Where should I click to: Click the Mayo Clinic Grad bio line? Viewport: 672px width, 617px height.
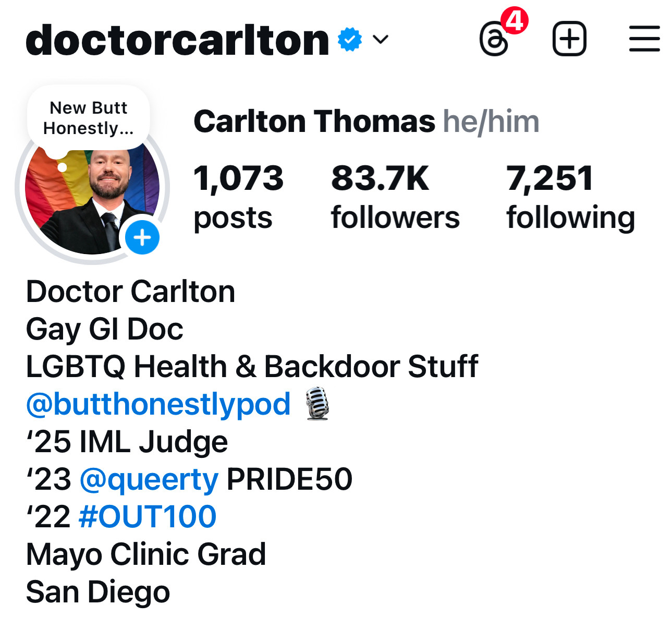[x=146, y=554]
